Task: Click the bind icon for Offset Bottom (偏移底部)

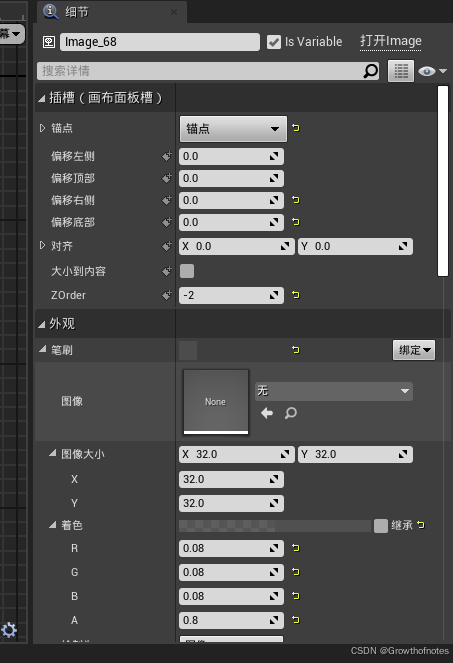Action: coord(167,222)
